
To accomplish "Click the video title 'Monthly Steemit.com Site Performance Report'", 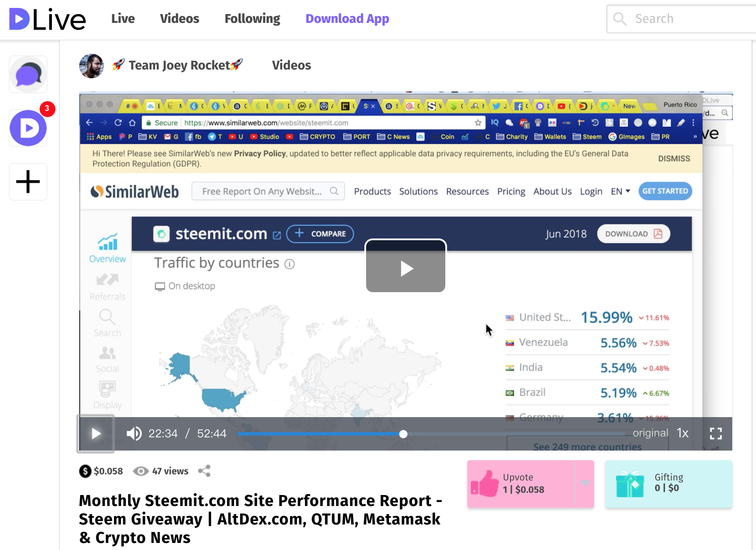I will tap(261, 519).
